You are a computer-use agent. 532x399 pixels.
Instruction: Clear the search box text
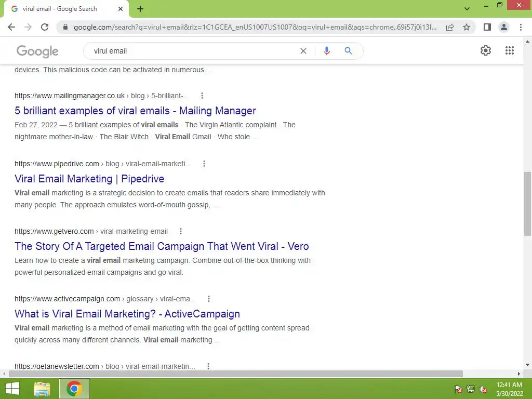pyautogui.click(x=303, y=51)
